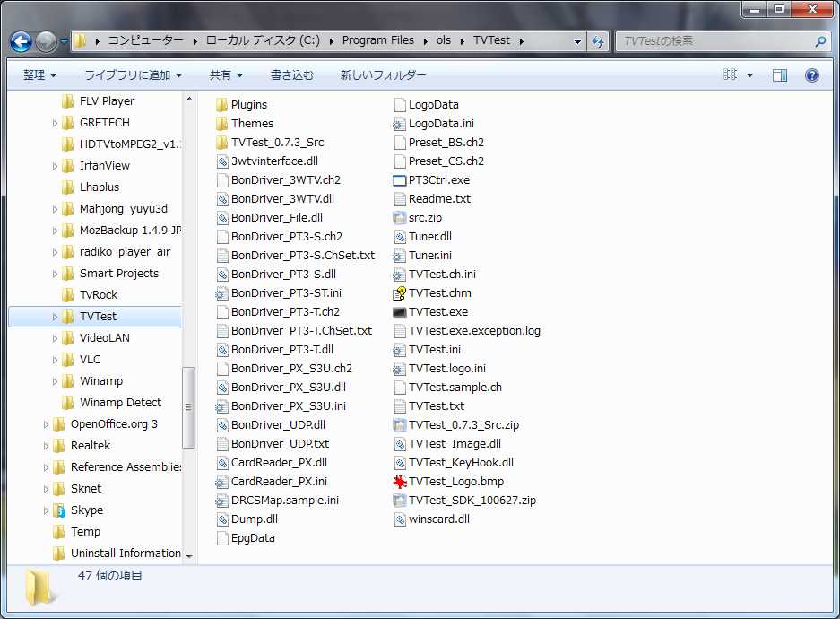Image resolution: width=840 pixels, height=619 pixels.
Task: Select the file EpgData
Action: coord(253,538)
